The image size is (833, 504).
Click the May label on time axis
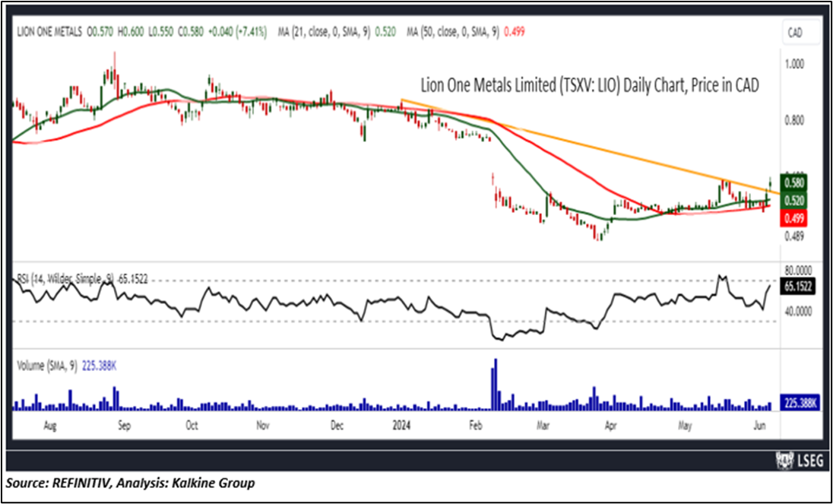[x=686, y=426]
